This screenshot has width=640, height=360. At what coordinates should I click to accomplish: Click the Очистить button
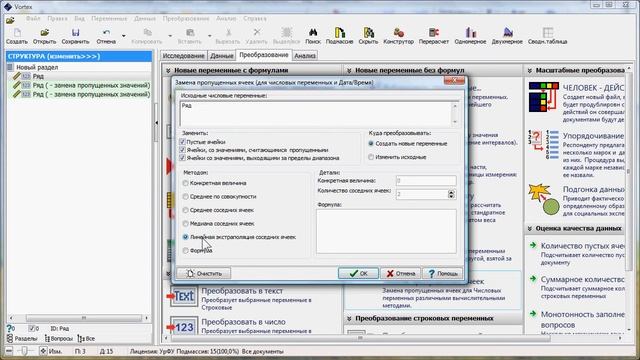[x=204, y=273]
